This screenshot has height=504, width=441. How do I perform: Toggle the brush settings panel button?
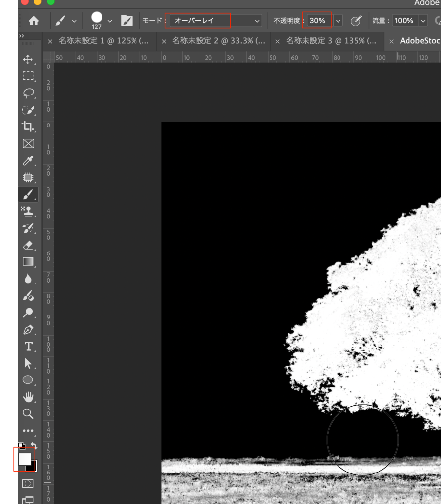[x=127, y=21]
